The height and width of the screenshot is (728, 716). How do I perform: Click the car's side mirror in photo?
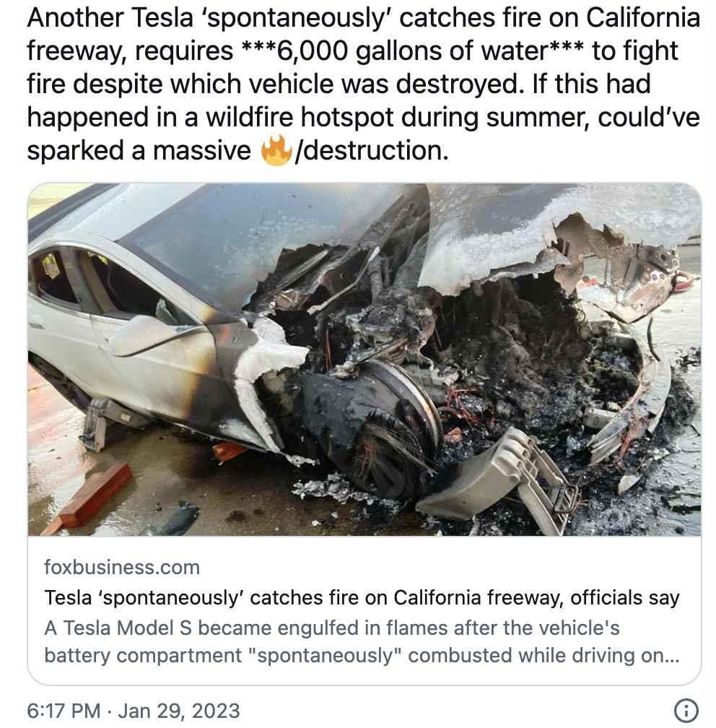144,335
